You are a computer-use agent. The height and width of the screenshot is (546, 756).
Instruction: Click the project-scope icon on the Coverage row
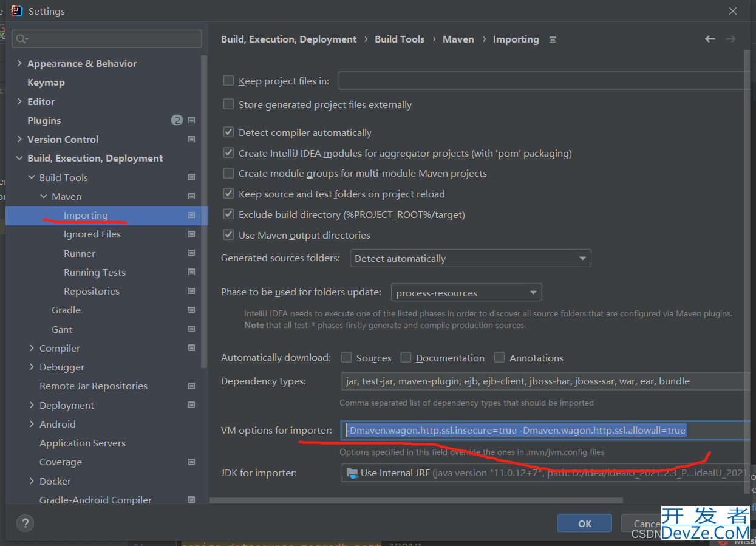pyautogui.click(x=192, y=462)
